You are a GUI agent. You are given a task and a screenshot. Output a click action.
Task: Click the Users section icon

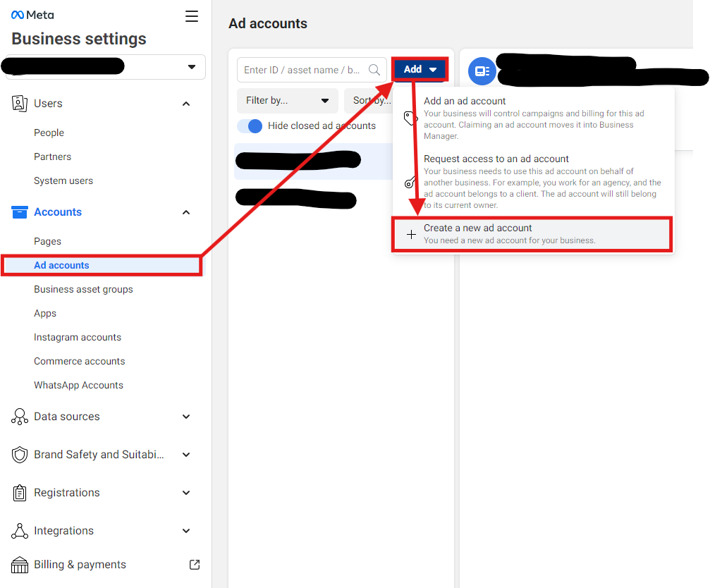[20, 104]
